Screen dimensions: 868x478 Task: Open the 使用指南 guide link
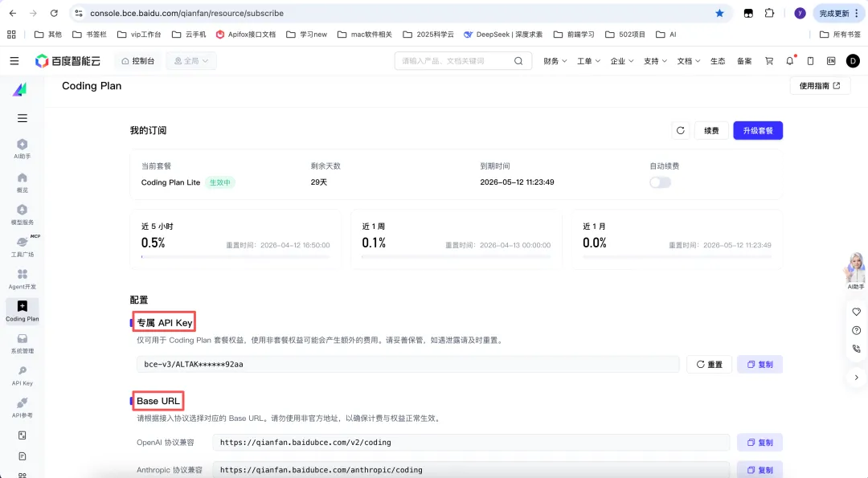820,86
